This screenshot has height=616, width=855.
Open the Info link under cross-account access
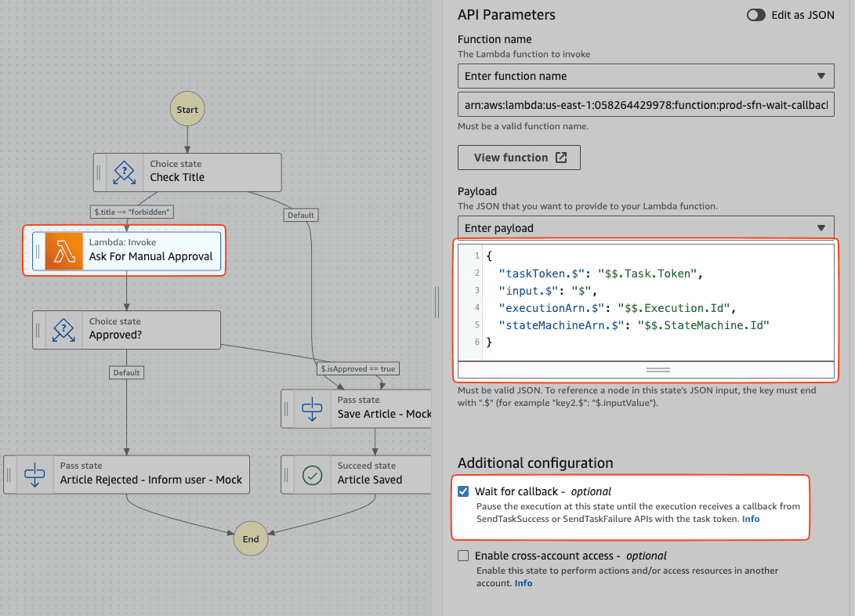[x=523, y=582]
